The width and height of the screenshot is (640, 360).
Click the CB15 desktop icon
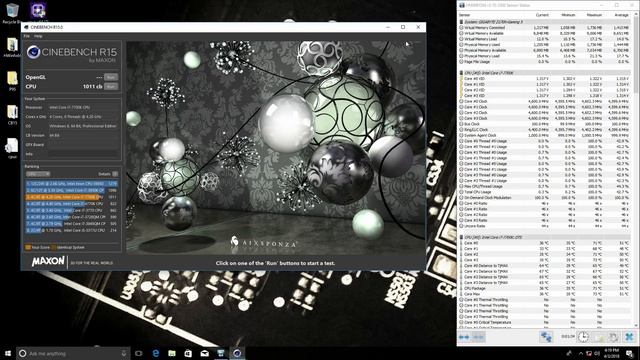coord(12,115)
